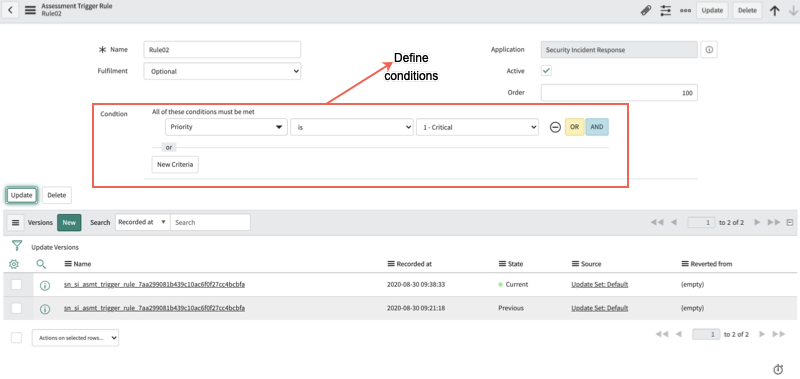This screenshot has height=379, width=800.
Task: Go to previous record with up arrow
Action: click(x=774, y=10)
